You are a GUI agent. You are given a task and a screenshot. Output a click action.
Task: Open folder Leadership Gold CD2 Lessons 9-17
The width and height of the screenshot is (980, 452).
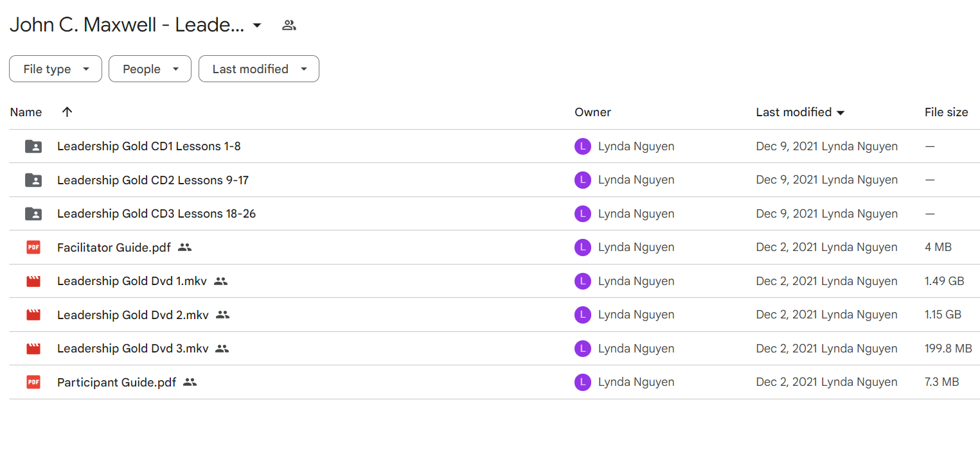(x=153, y=180)
